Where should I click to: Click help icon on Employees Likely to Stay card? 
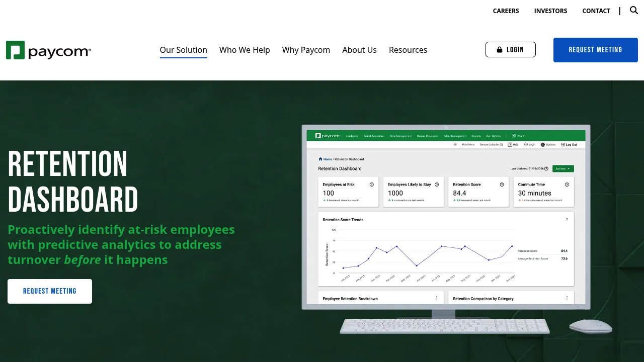pyautogui.click(x=437, y=185)
